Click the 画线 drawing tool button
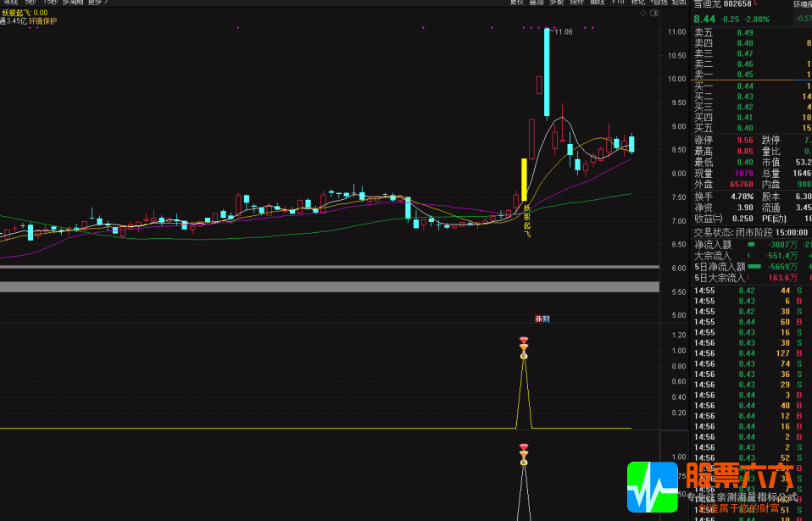 (x=597, y=3)
